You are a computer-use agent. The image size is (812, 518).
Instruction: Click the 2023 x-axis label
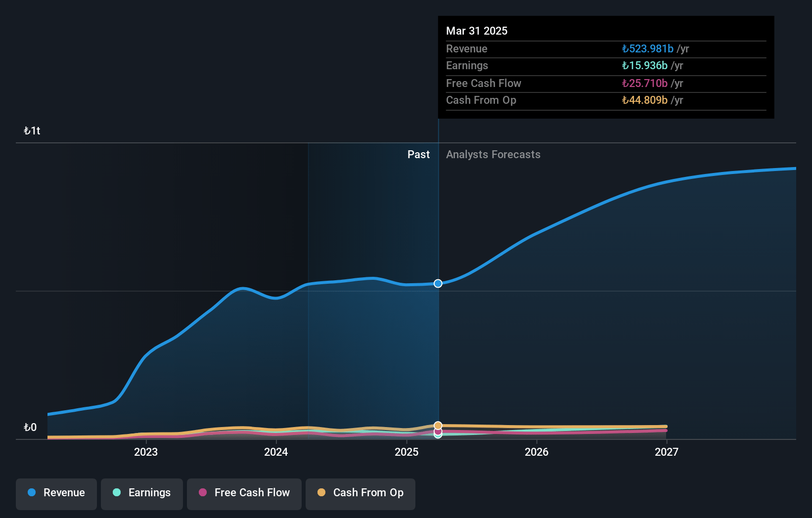146,452
